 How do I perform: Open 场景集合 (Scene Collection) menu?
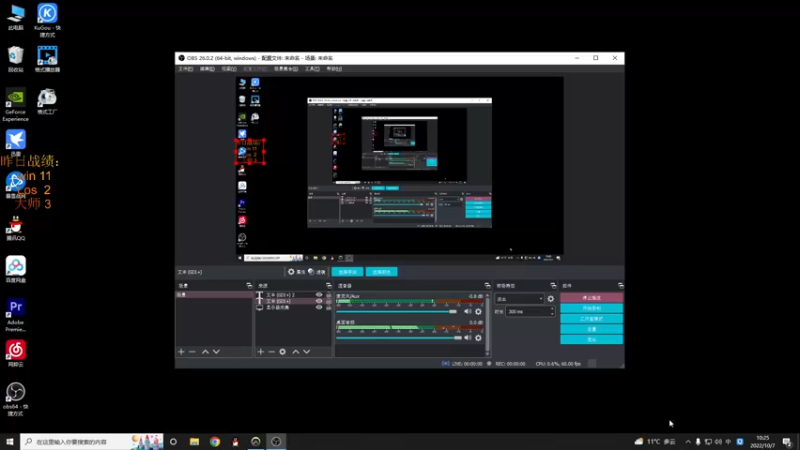[x=286, y=69]
